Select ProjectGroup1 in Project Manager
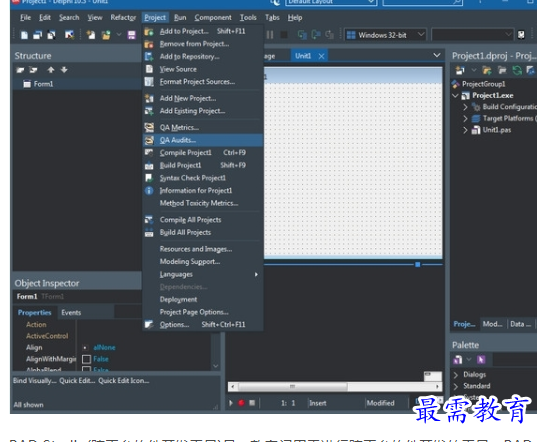 click(x=483, y=84)
